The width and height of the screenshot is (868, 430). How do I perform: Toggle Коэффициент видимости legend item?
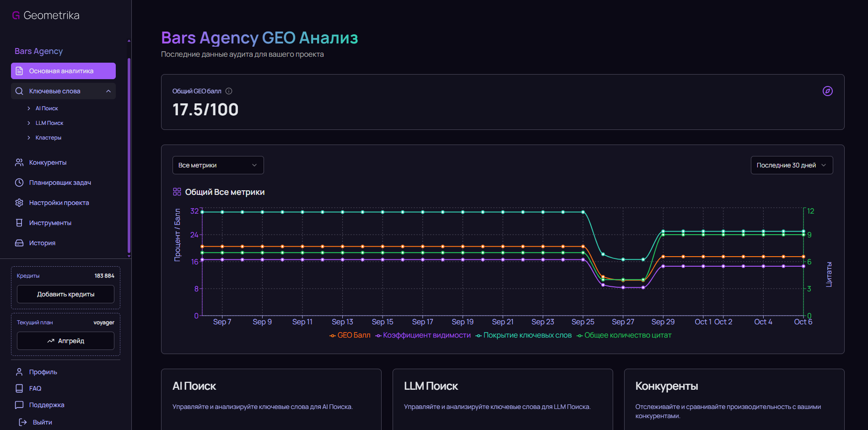coord(423,335)
